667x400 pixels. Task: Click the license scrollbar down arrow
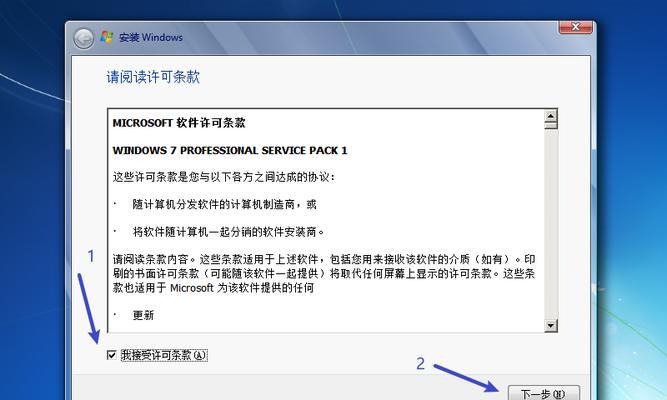[x=550, y=326]
